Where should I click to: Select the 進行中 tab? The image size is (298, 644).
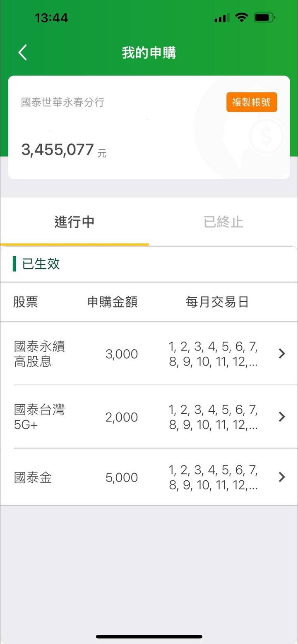click(74, 222)
